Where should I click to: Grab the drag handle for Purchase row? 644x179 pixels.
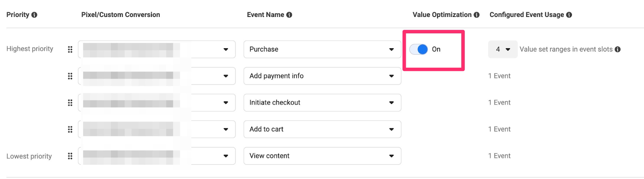70,49
